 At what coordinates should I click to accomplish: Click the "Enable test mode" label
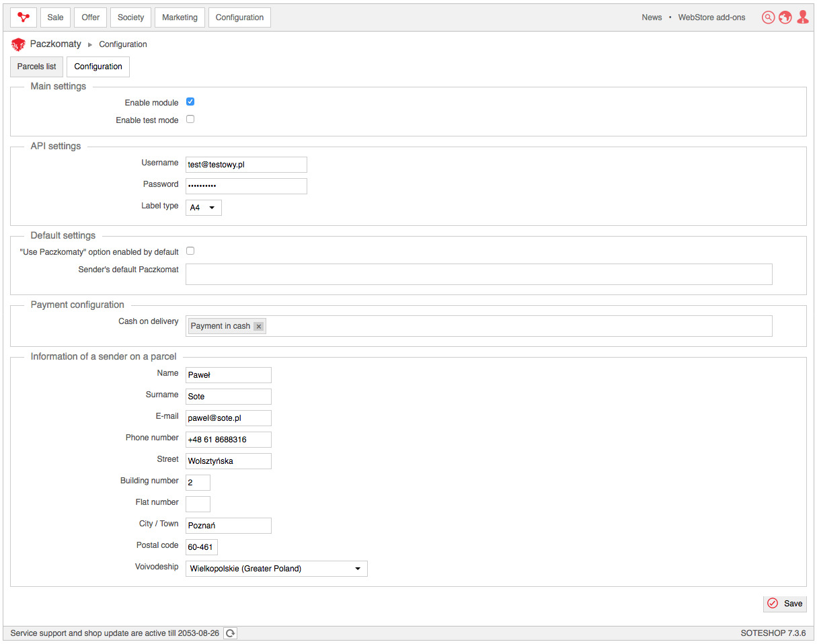147,120
